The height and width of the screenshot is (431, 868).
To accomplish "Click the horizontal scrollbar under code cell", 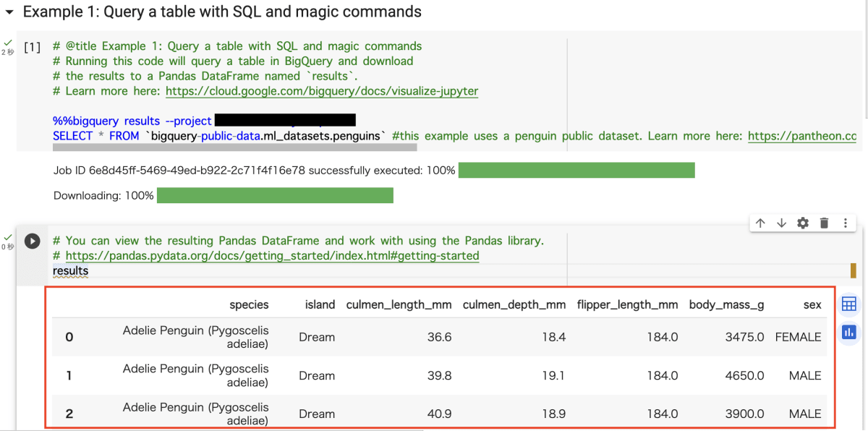I will [x=234, y=148].
